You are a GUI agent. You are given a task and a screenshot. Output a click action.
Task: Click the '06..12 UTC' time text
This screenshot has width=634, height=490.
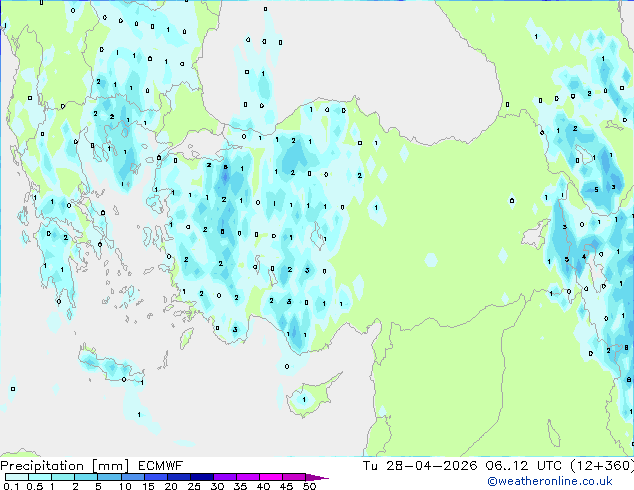click(x=524, y=466)
